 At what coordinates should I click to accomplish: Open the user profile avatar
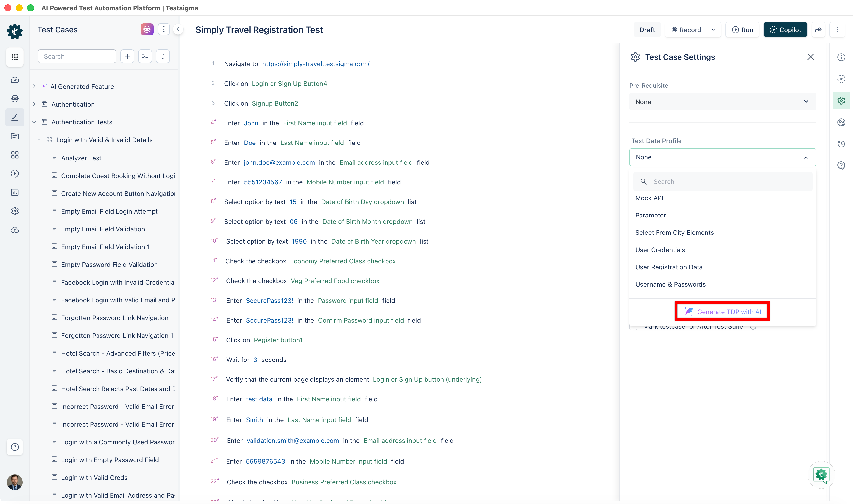click(x=15, y=482)
